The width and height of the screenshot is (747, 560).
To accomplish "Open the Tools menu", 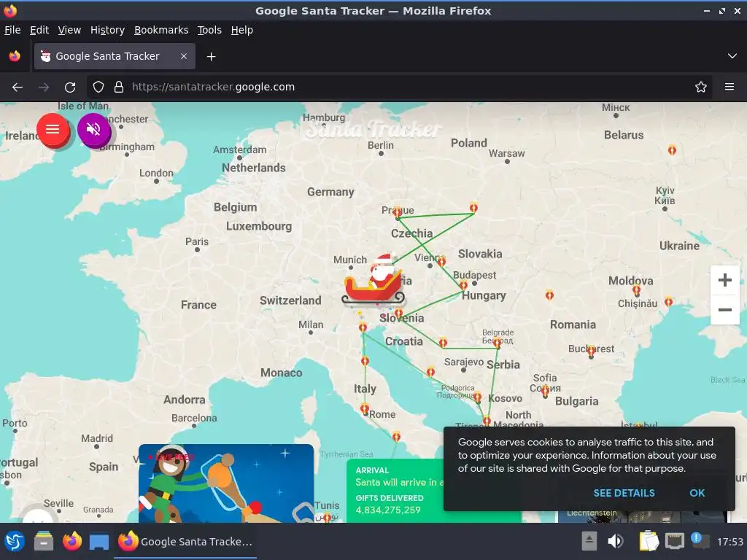I will [209, 30].
